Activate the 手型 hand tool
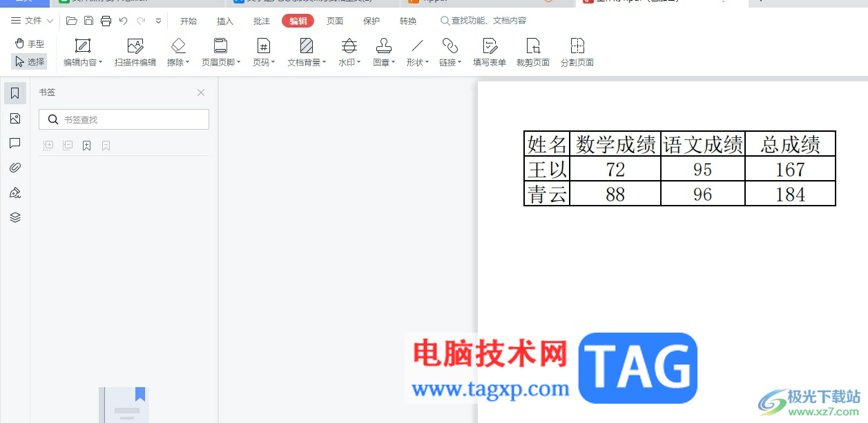 pyautogui.click(x=29, y=43)
